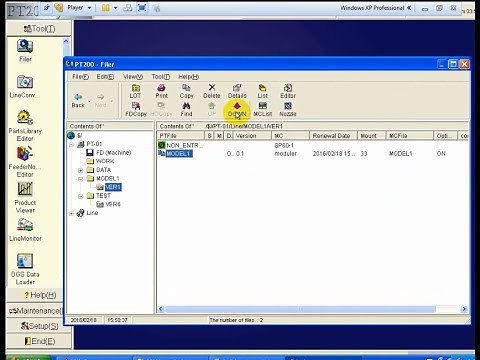Image resolution: width=480 pixels, height=360 pixels.
Task: Open the File menu in Filer
Action: (x=80, y=77)
